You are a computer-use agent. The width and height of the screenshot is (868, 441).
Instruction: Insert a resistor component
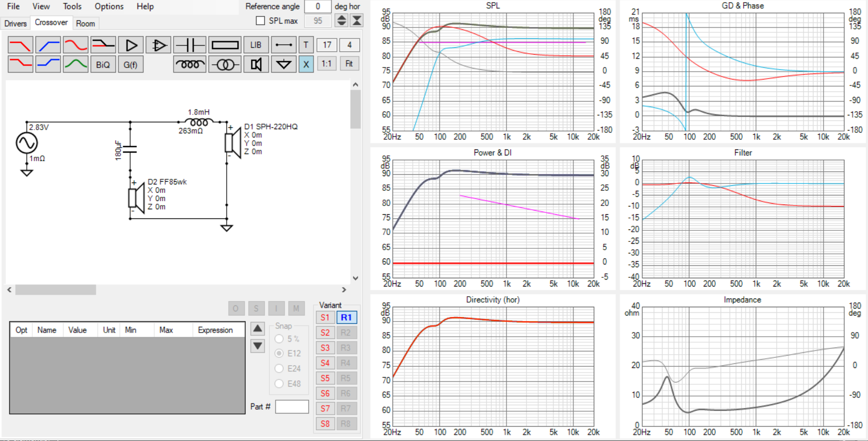click(x=225, y=45)
